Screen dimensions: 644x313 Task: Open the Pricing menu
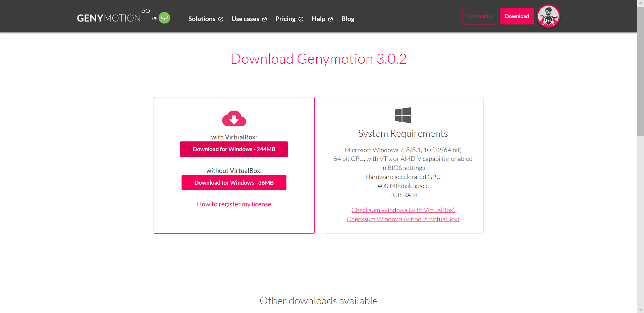(x=285, y=19)
